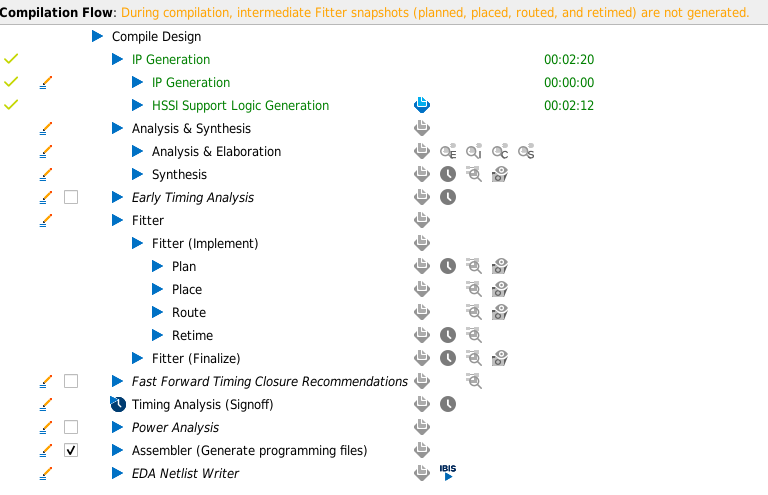Tick the Fast Forward Timing Closure Recommendations checkbox
Screen dimensions: 768x495
pyautogui.click(x=71, y=381)
